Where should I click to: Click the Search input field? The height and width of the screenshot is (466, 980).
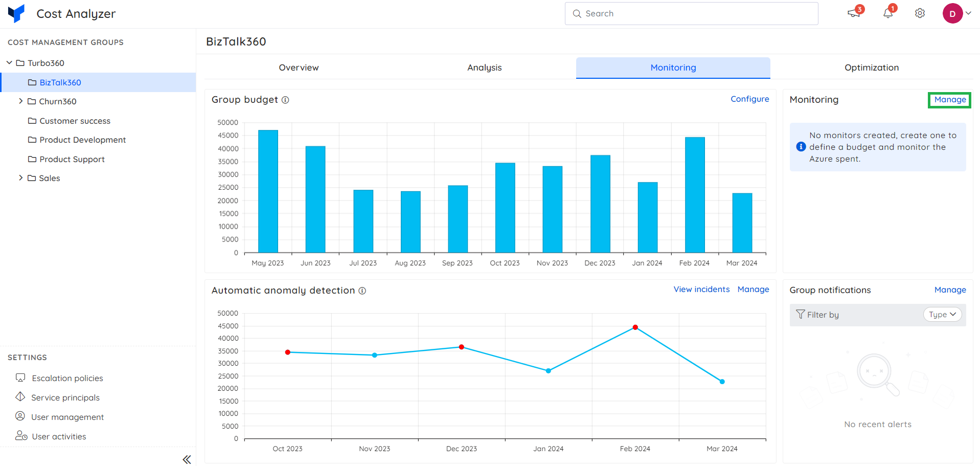(691, 13)
